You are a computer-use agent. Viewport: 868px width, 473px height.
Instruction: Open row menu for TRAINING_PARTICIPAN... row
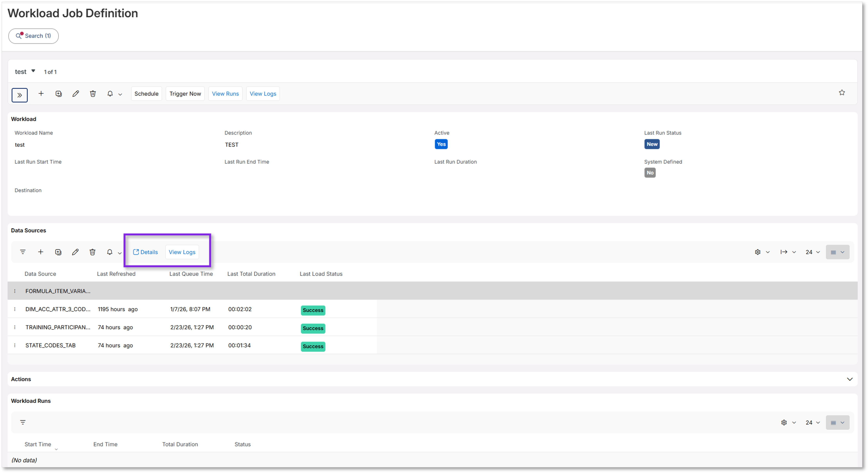click(15, 327)
